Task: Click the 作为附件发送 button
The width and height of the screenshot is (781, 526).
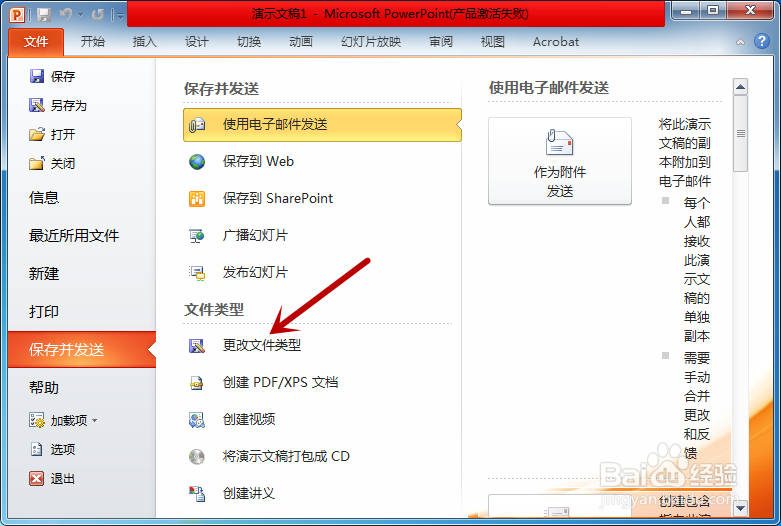Action: point(560,161)
